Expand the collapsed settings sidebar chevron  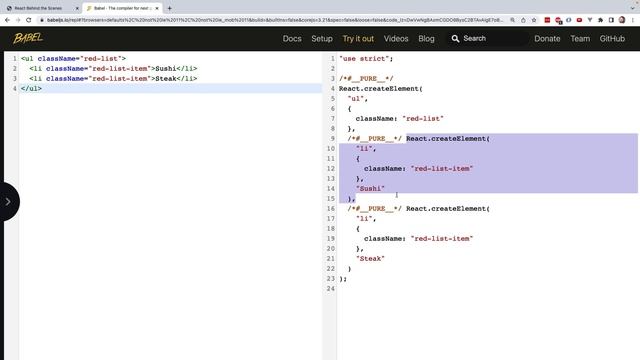click(x=8, y=201)
